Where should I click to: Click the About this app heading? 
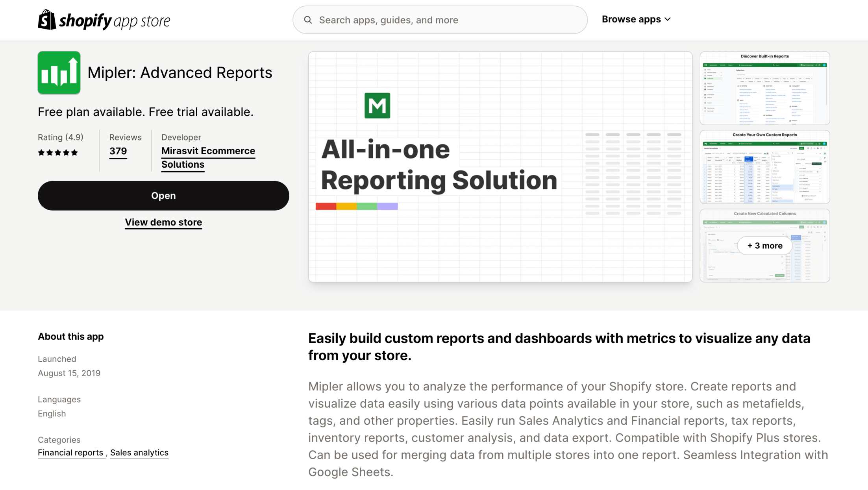tap(71, 337)
